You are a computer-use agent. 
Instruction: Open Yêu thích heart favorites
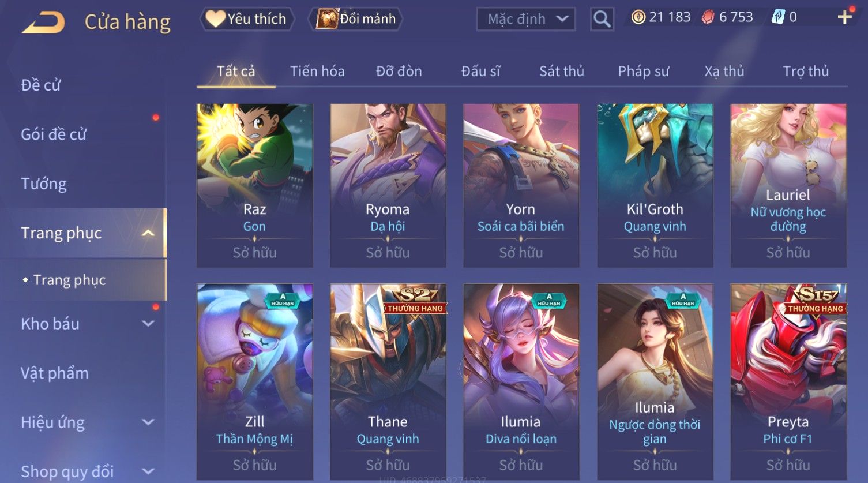pyautogui.click(x=247, y=19)
